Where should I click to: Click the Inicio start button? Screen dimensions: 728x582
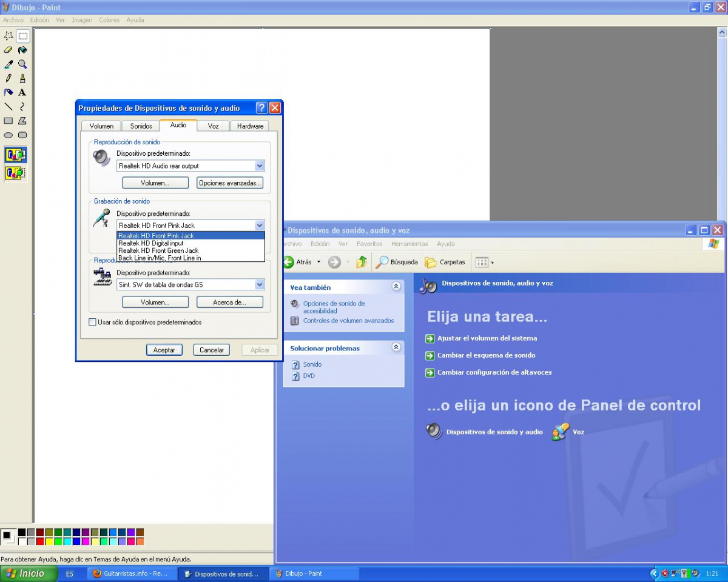pos(29,574)
